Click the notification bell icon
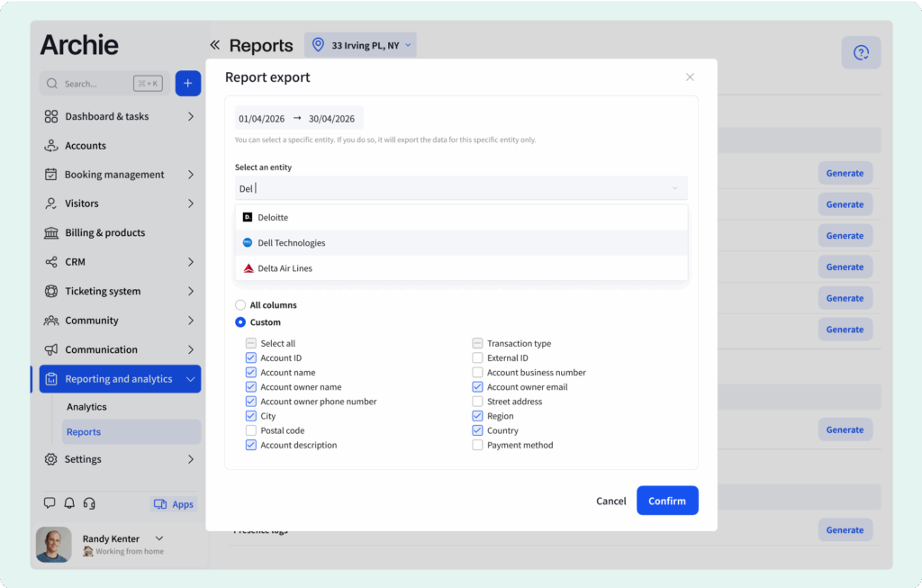The width and height of the screenshot is (922, 588). pyautogui.click(x=69, y=503)
